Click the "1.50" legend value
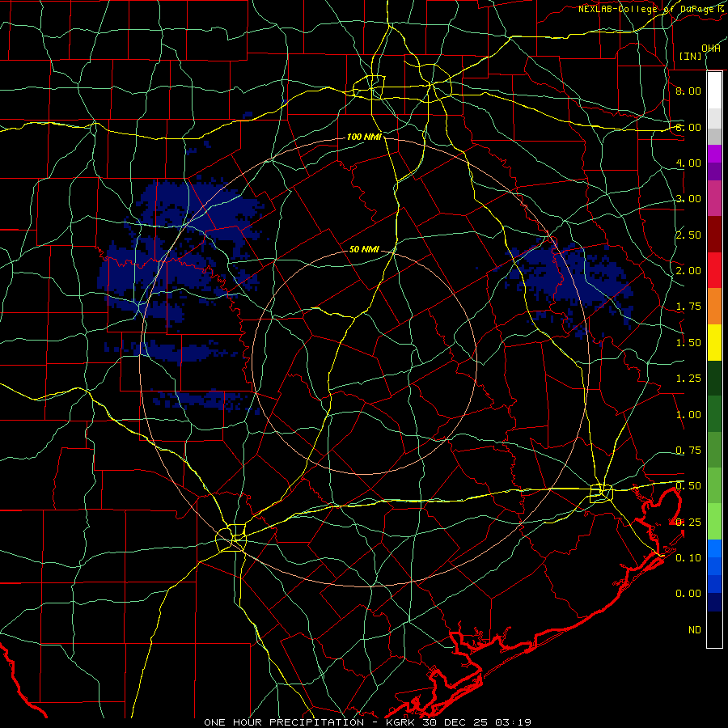 coord(688,343)
